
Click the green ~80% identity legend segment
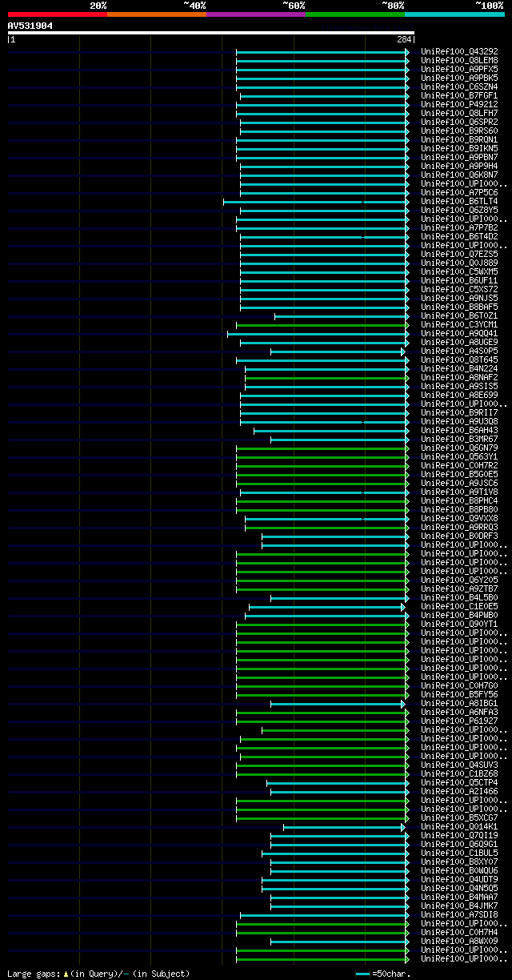point(354,14)
